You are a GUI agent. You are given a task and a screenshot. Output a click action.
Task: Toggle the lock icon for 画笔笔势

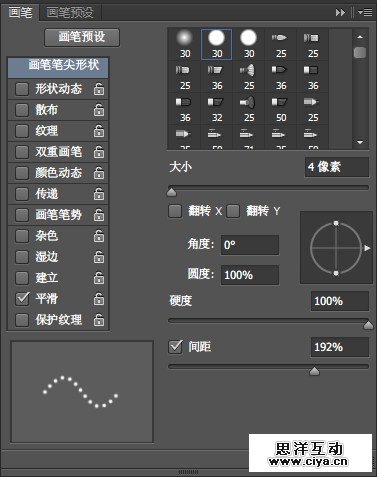point(99,215)
